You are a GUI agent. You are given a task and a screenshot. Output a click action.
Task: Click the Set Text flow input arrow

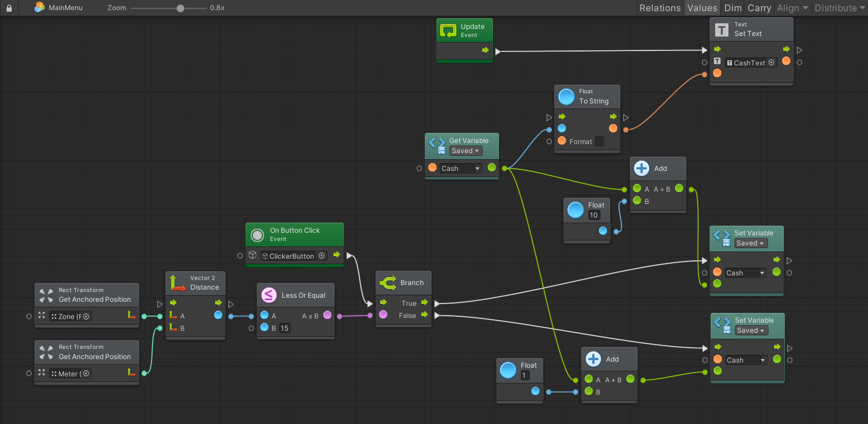717,49
